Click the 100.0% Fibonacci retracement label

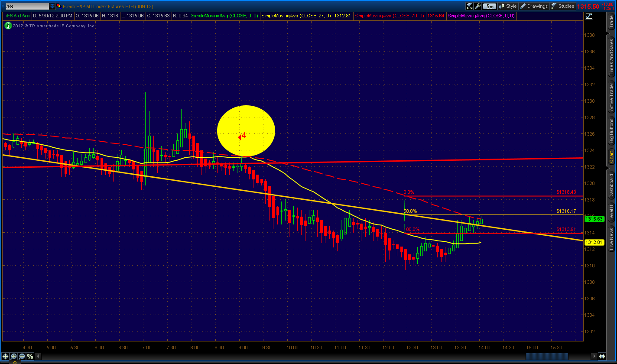[412, 230]
